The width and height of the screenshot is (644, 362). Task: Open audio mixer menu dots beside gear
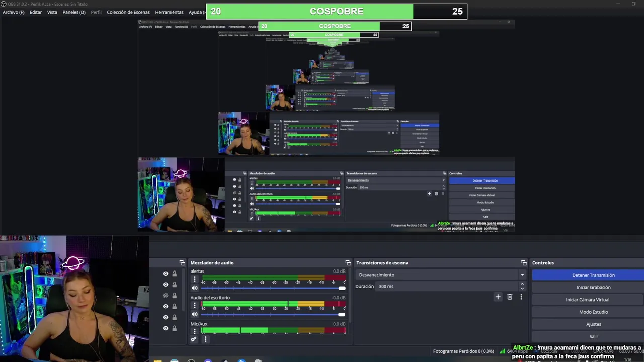tap(205, 339)
